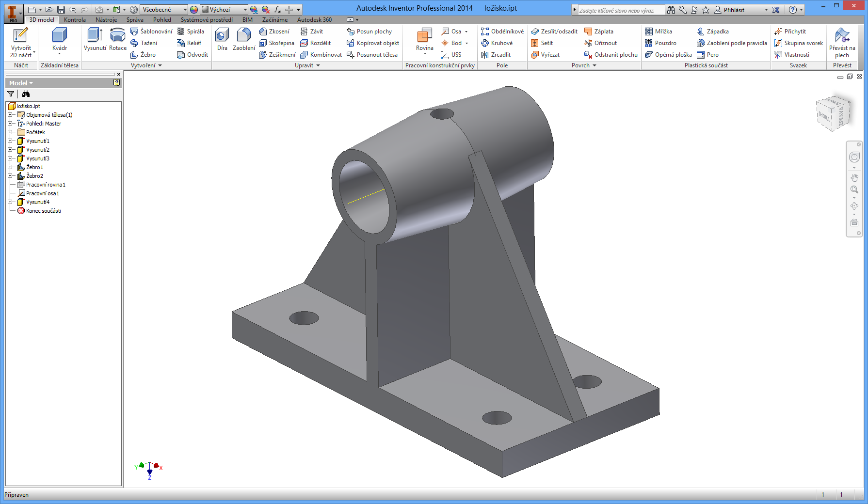The height and width of the screenshot is (504, 868).
Task: Select the Reliéf emboss tool
Action: click(x=189, y=43)
